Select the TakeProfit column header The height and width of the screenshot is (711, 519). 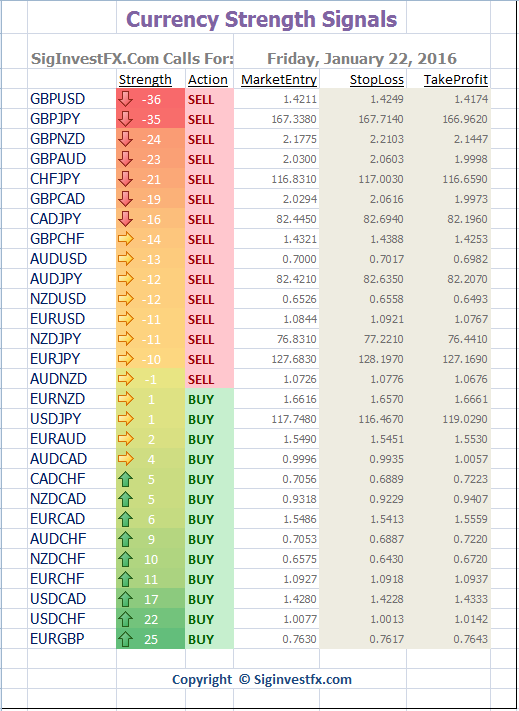pos(456,80)
